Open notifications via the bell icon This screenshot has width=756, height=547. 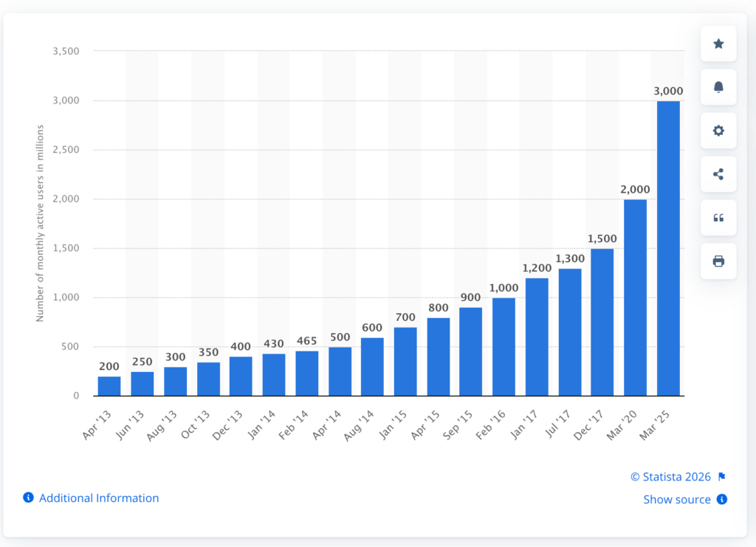tap(718, 87)
